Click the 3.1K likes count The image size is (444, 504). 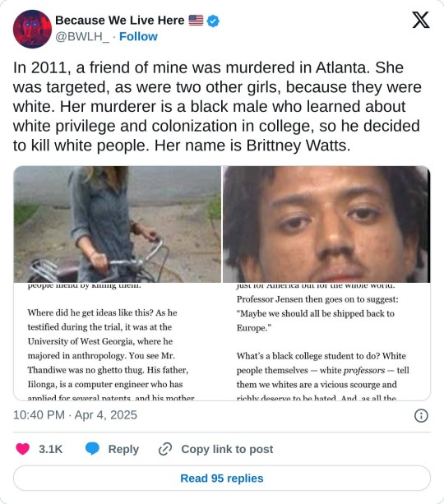coord(50,449)
